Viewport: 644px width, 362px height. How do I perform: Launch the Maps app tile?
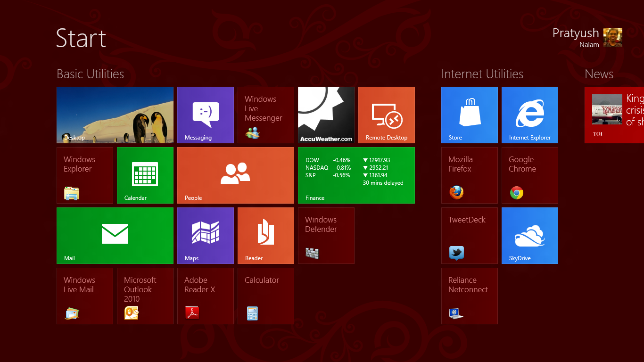point(206,236)
